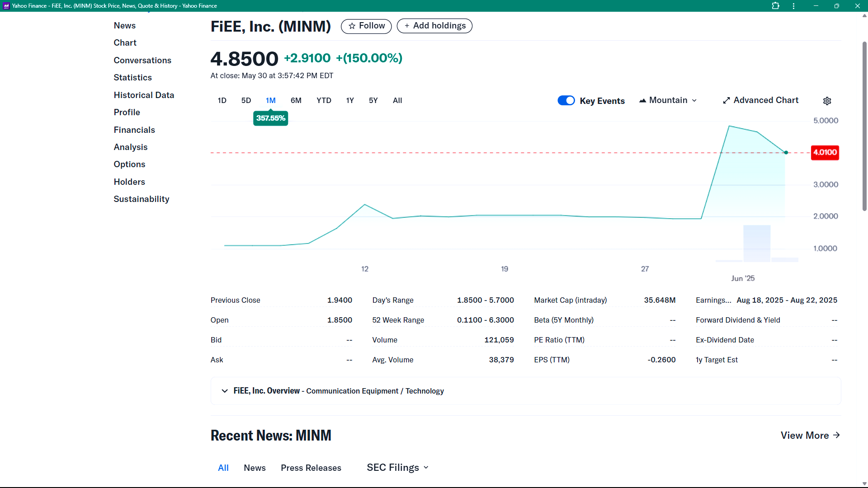Open Financials in the sidebar
This screenshot has width=868, height=488.
134,130
